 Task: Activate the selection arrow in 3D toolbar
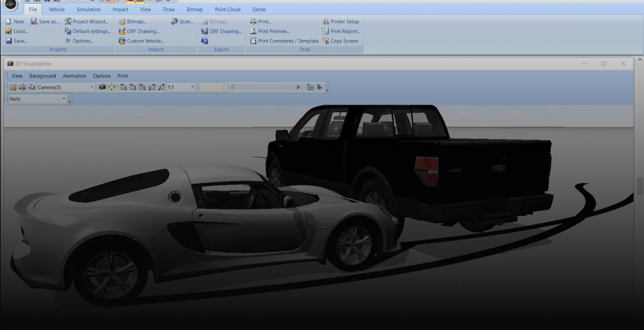tap(319, 87)
